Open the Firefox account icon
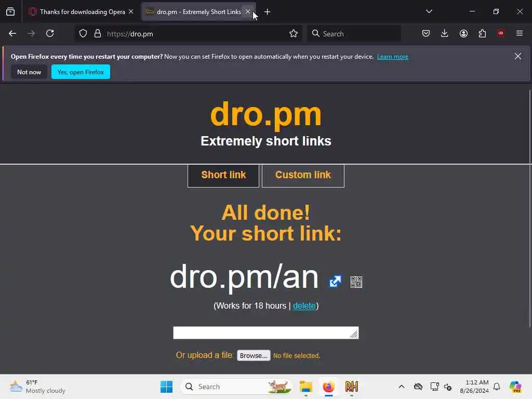Screen dimensions: 532x399 (463, 33)
